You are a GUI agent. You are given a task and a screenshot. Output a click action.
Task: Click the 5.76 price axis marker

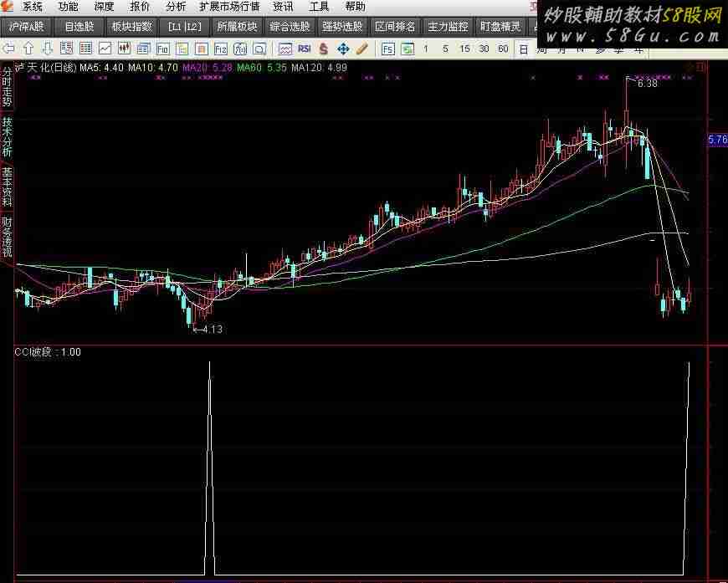pyautogui.click(x=718, y=140)
